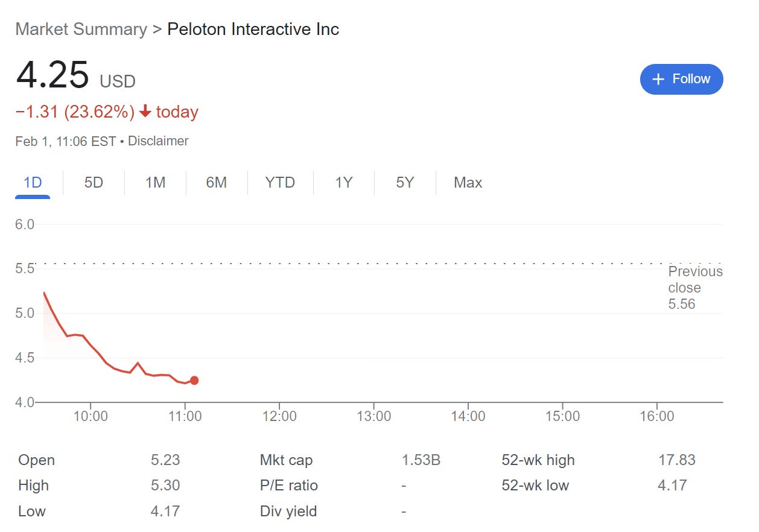Open the Disclaimer link
The height and width of the screenshot is (532, 759).
point(158,141)
